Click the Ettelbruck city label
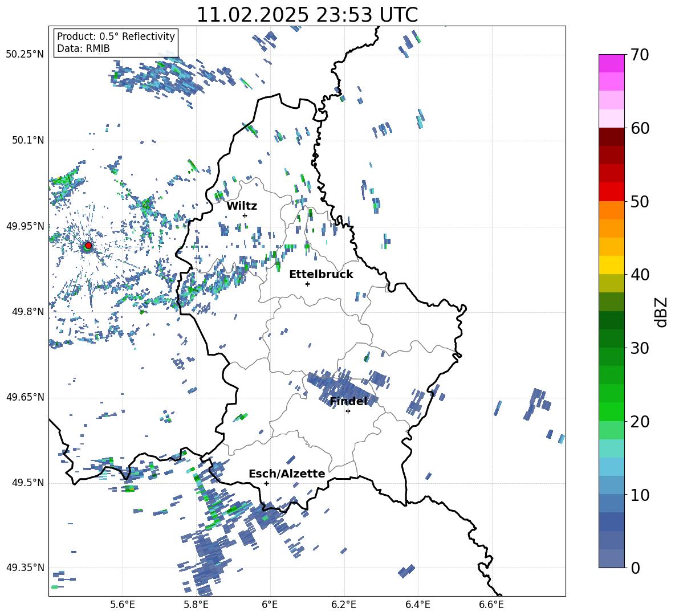This screenshot has height=616, width=675. pyautogui.click(x=321, y=275)
